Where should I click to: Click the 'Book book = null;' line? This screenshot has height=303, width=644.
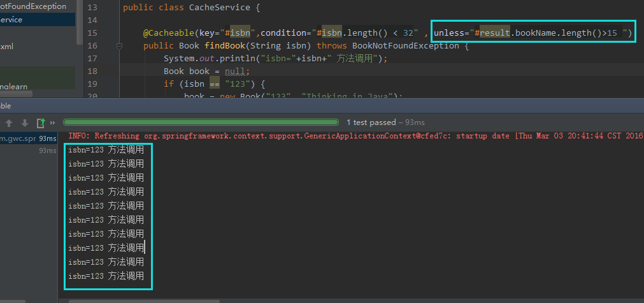coord(207,71)
